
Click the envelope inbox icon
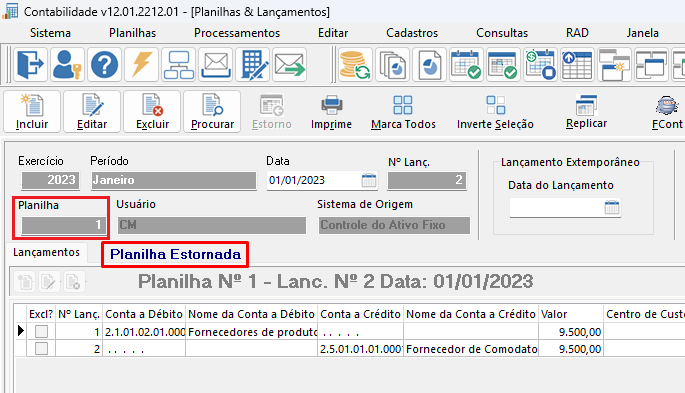[216, 65]
